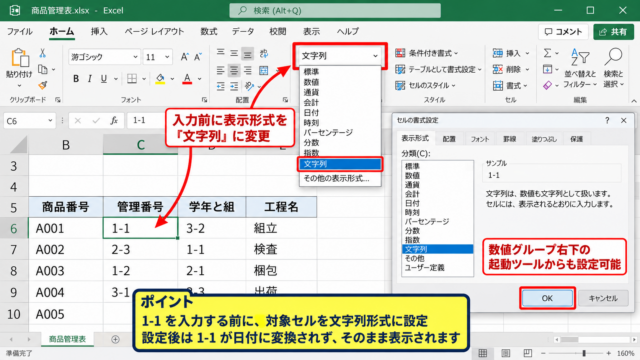Click the merge and center icon
Screen dimensions: 640x360
click(x=264, y=71)
